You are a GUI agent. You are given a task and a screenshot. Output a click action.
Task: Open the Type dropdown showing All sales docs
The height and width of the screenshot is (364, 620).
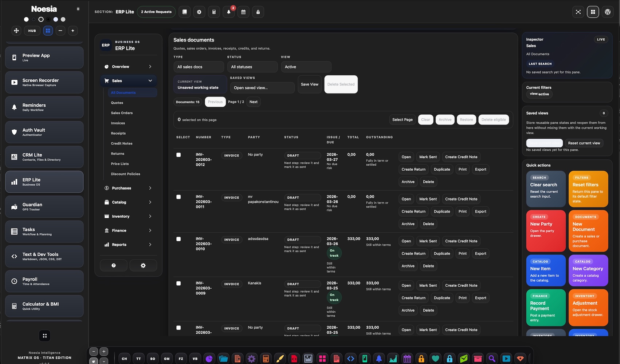point(199,67)
